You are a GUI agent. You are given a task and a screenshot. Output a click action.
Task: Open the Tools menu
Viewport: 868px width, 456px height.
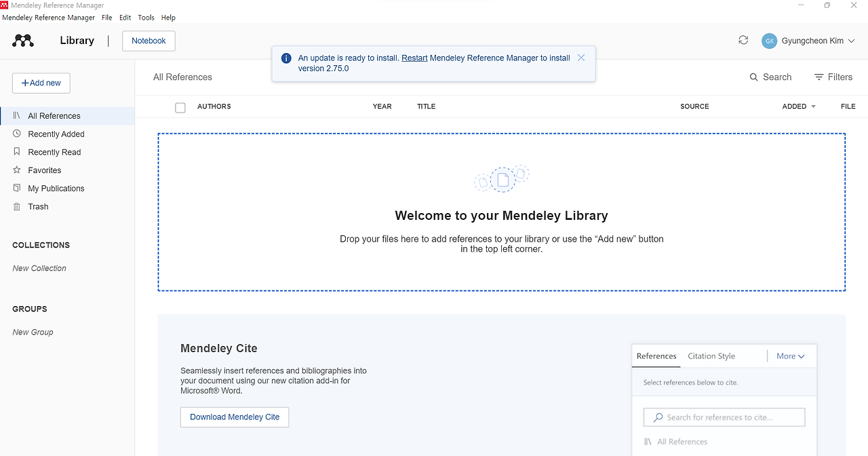click(146, 18)
